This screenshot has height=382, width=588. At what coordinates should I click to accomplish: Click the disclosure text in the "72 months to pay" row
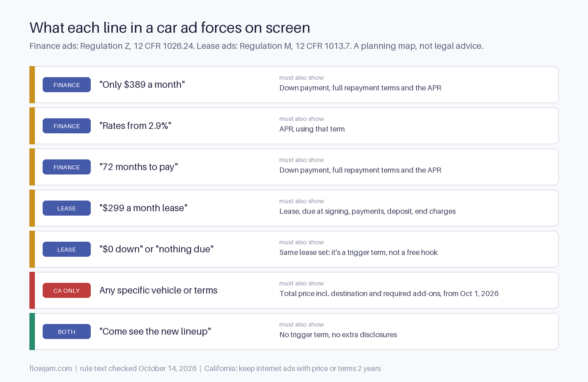(x=360, y=170)
